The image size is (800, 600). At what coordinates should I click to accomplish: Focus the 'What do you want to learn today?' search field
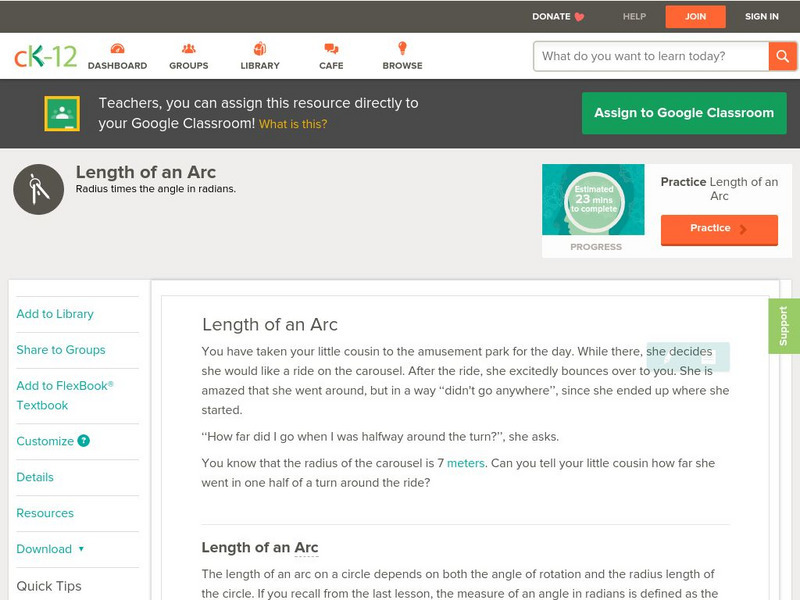(x=651, y=56)
